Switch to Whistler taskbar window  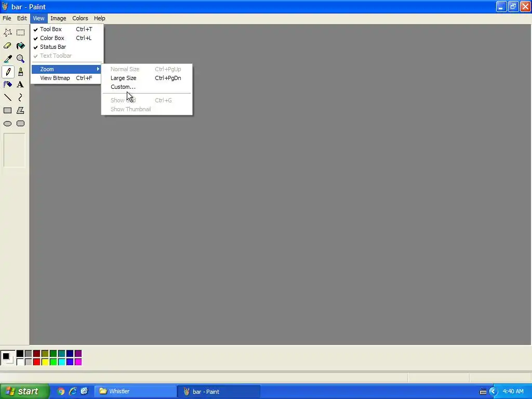click(136, 392)
